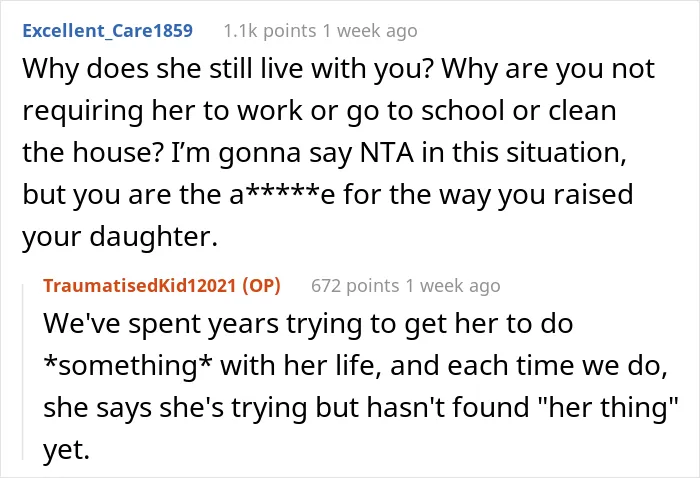Image resolution: width=700 pixels, height=478 pixels.
Task: Click the sentence "Why does she still live"
Action: [175, 69]
